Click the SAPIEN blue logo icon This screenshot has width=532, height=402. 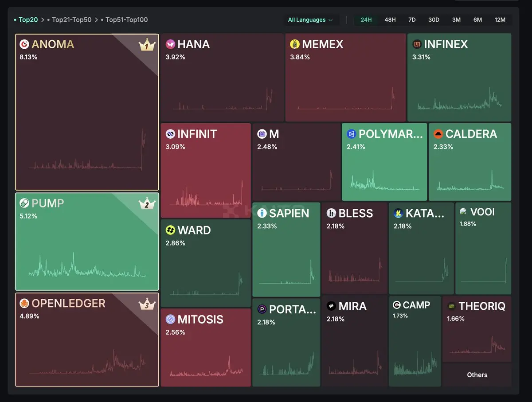point(262,213)
